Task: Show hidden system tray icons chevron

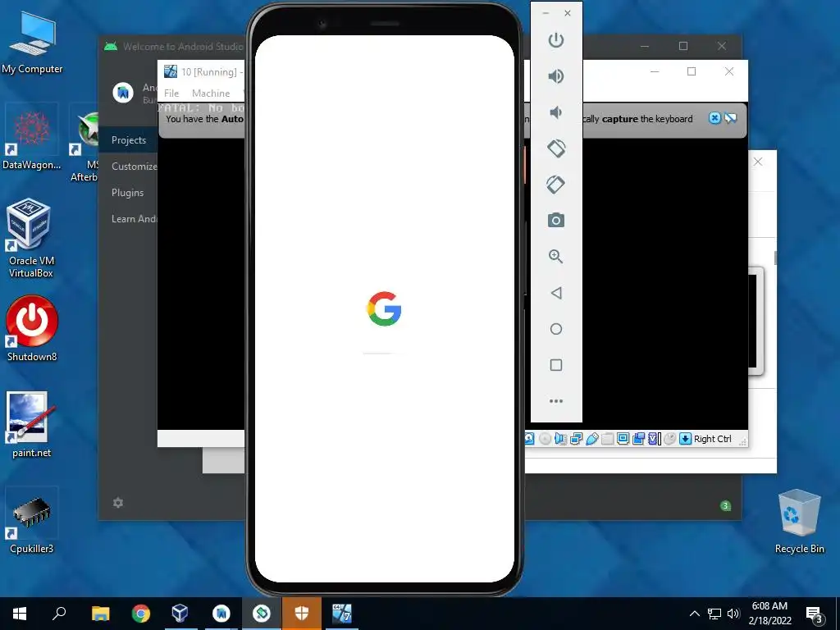Action: 694,614
